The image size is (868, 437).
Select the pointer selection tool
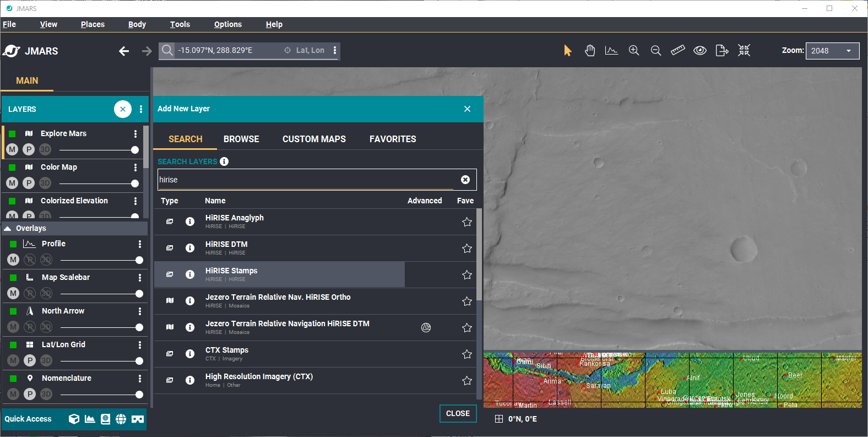568,51
